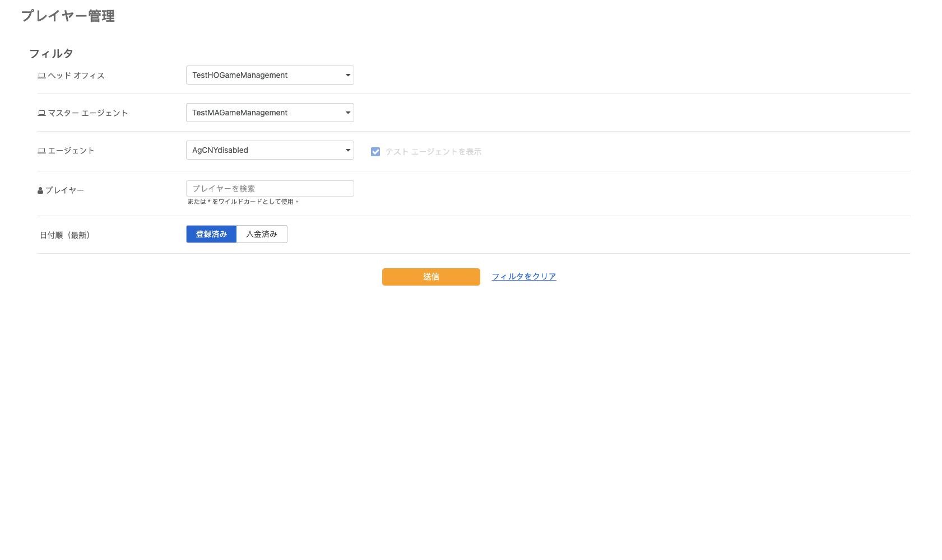Click the laptop icon next to エージェント label
Image resolution: width=942 pixels, height=560 pixels.
tap(41, 151)
